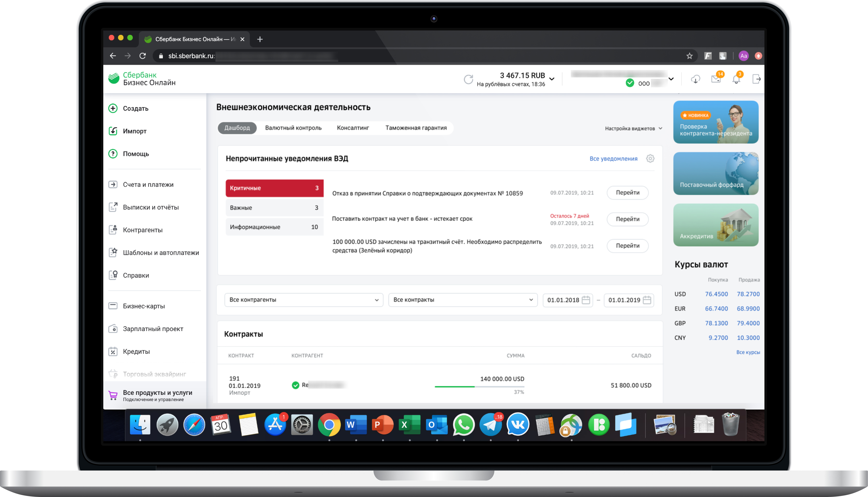
Task: Open Зарплатный проект section
Action: pyautogui.click(x=153, y=329)
